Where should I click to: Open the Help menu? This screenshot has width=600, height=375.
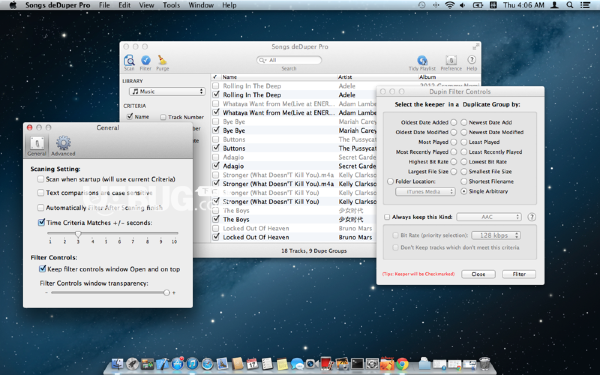tap(229, 5)
